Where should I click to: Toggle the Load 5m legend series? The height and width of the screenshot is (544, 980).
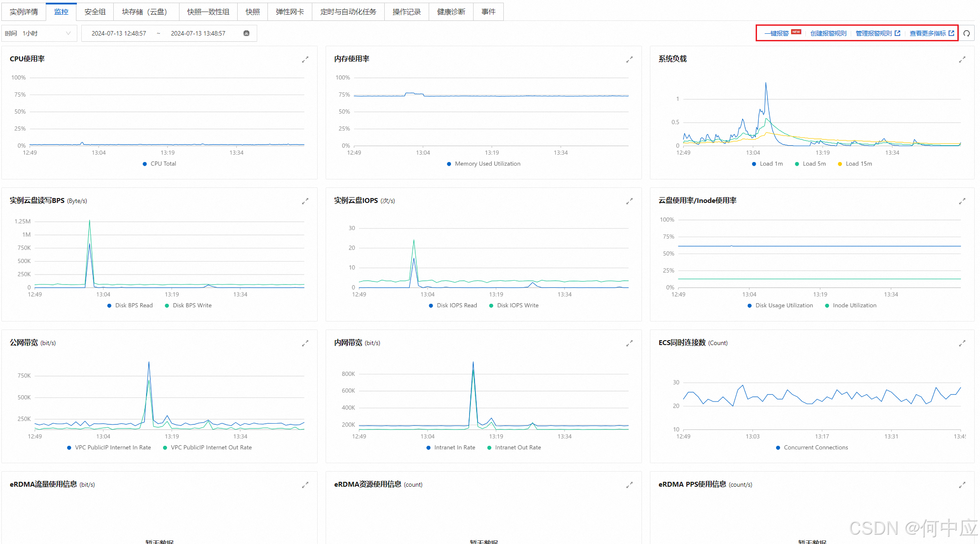coord(810,164)
